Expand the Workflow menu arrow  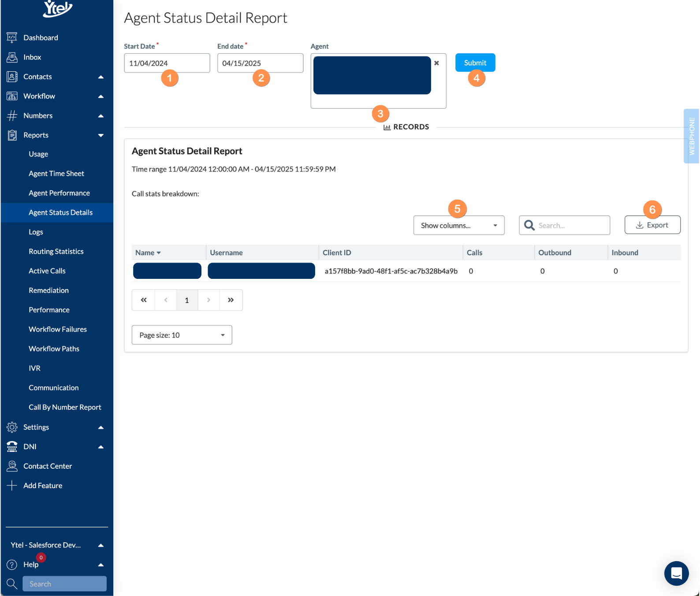point(101,96)
